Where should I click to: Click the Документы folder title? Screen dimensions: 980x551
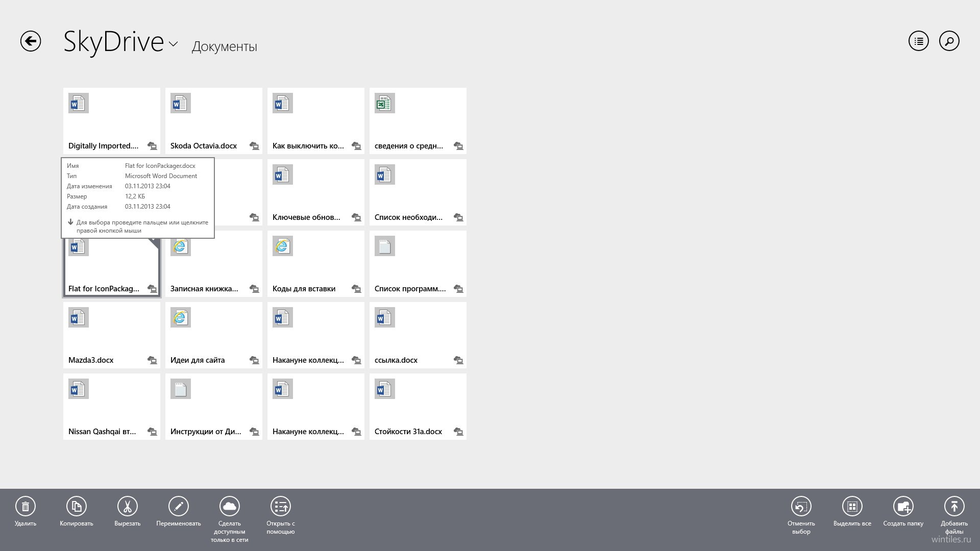225,46
